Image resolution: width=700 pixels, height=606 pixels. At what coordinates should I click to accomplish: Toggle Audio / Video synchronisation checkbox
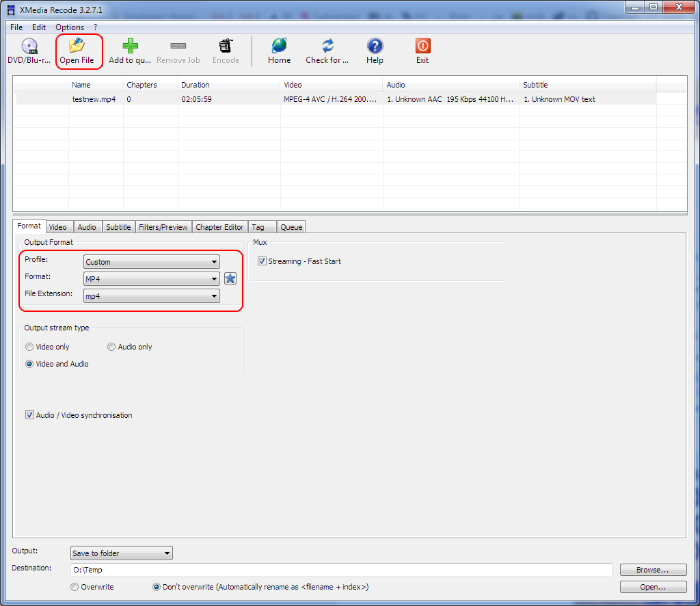coord(29,415)
